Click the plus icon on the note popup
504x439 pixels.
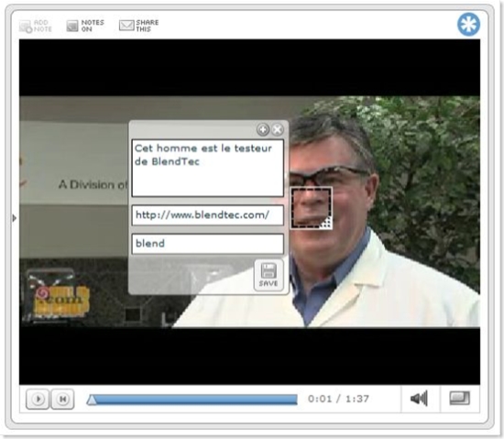(x=263, y=130)
